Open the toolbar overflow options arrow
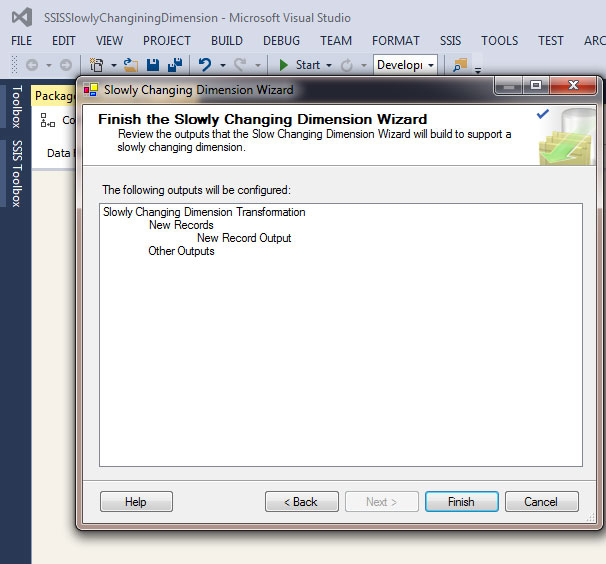The height and width of the screenshot is (564, 606). (478, 70)
